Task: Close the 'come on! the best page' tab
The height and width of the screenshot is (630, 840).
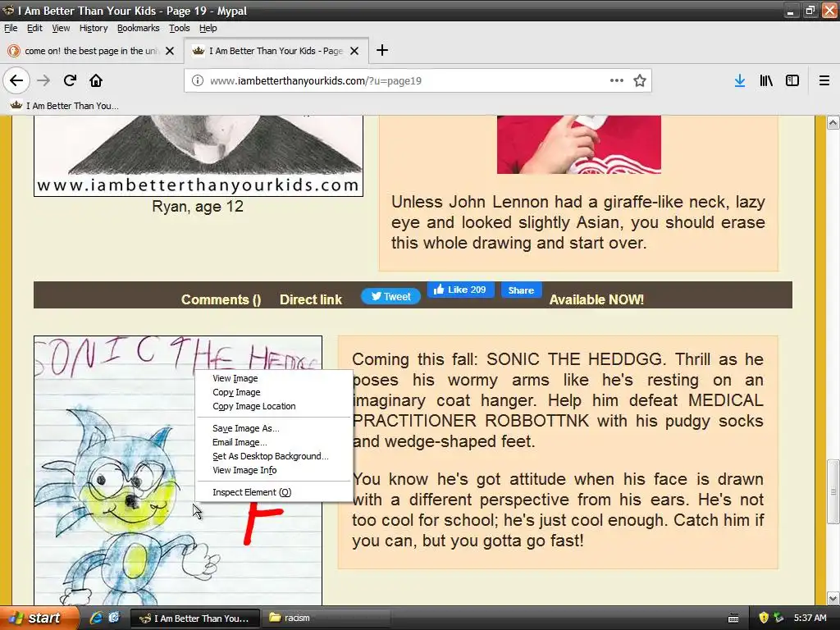Action: [170, 51]
